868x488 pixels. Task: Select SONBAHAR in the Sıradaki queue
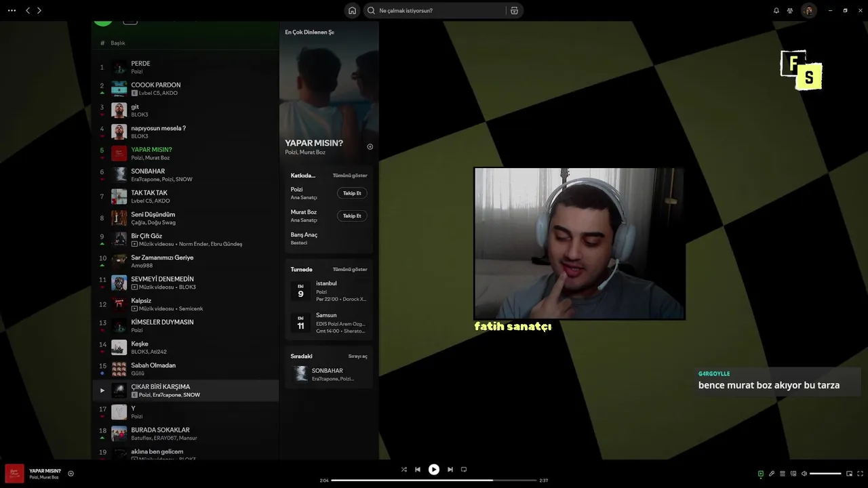[329, 374]
